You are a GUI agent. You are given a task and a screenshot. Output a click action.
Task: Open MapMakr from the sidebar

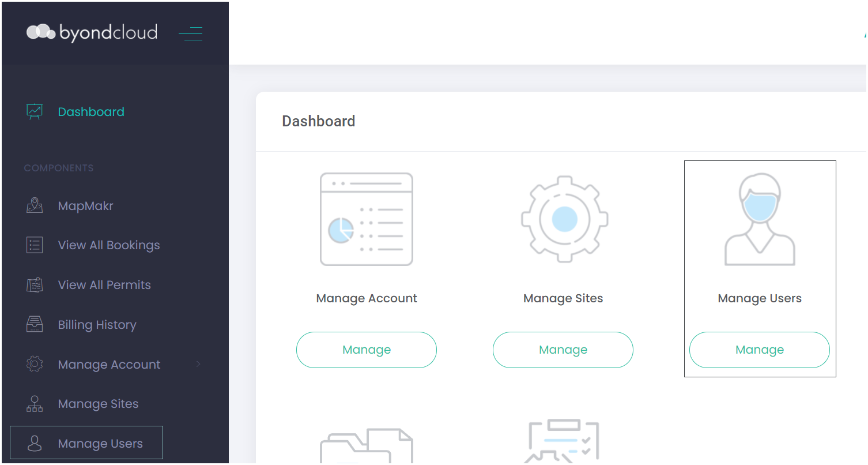click(86, 206)
